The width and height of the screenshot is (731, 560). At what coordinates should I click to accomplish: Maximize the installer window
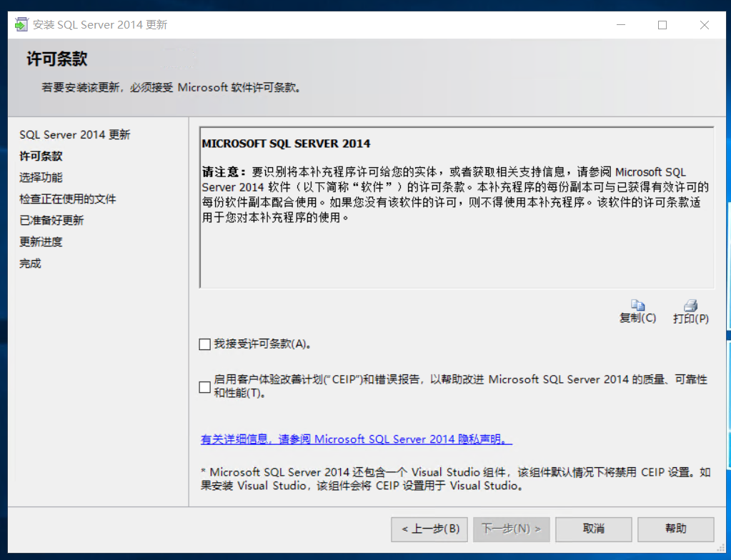click(662, 25)
